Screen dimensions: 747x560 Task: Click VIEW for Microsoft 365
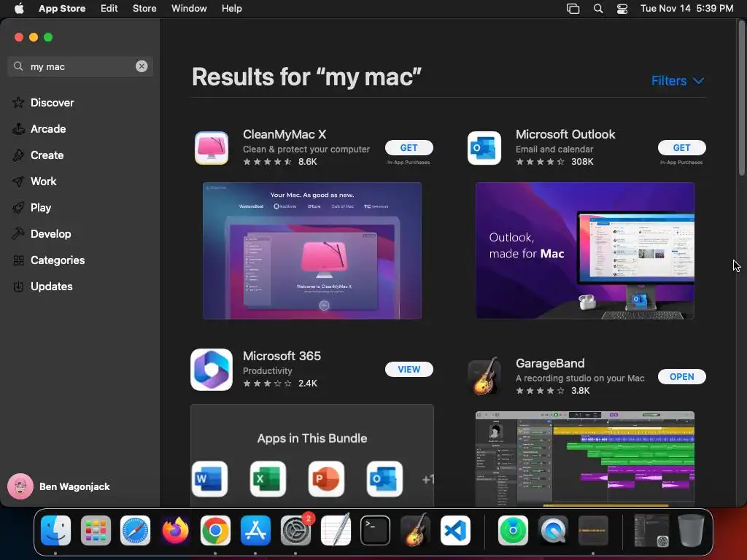[409, 369]
